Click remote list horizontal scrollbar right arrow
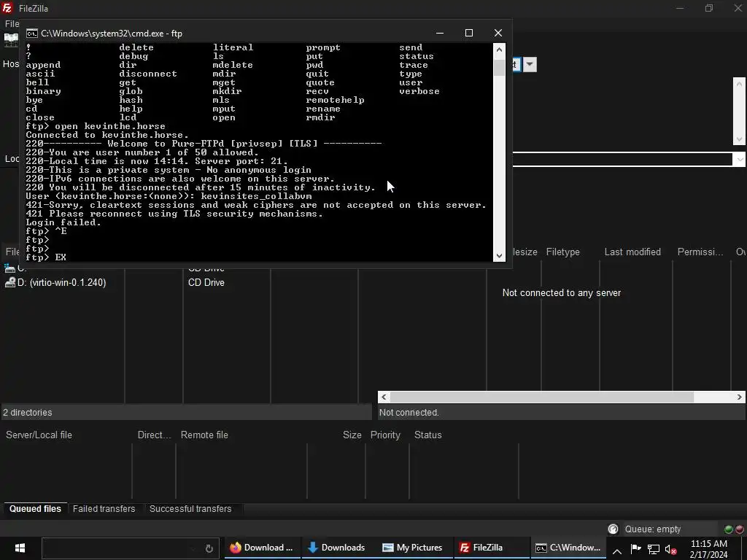 (x=740, y=397)
